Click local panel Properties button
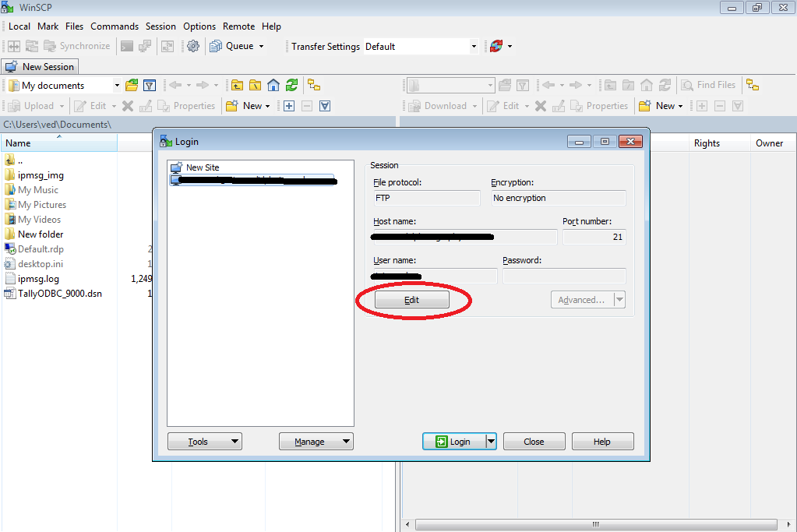 (x=186, y=106)
